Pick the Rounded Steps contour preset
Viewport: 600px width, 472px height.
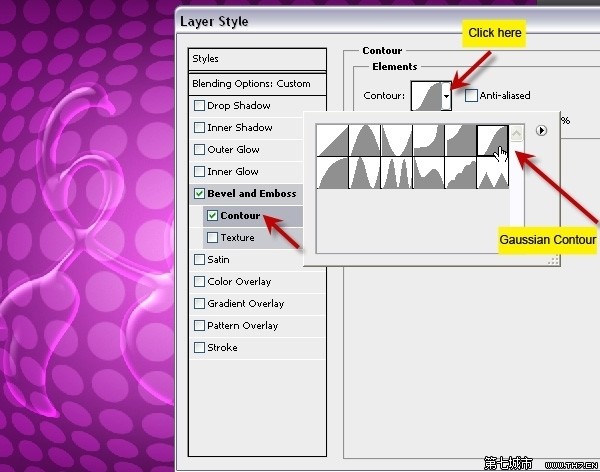tap(461, 173)
